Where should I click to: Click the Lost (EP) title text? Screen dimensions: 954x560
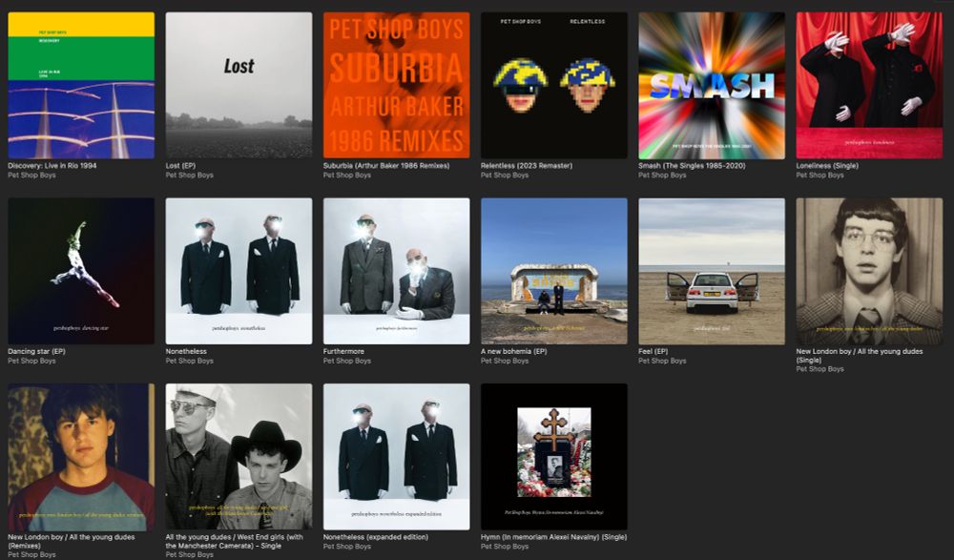coord(180,166)
